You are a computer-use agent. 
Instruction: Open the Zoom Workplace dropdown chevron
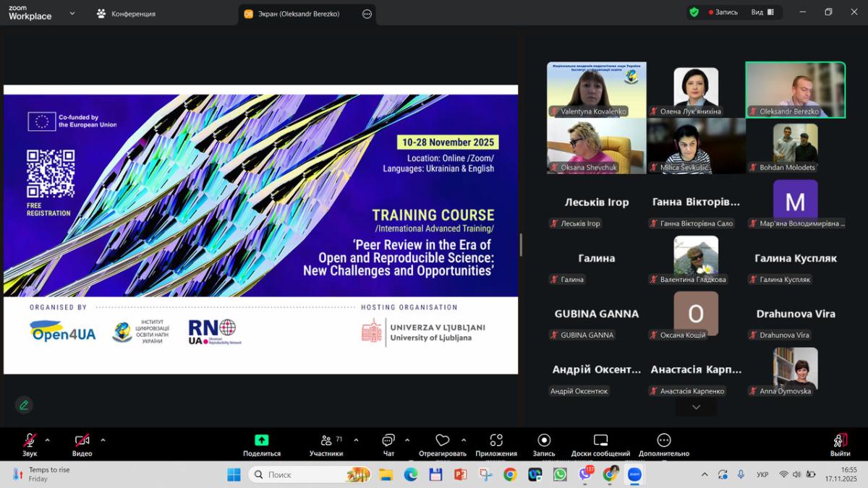click(x=72, y=13)
